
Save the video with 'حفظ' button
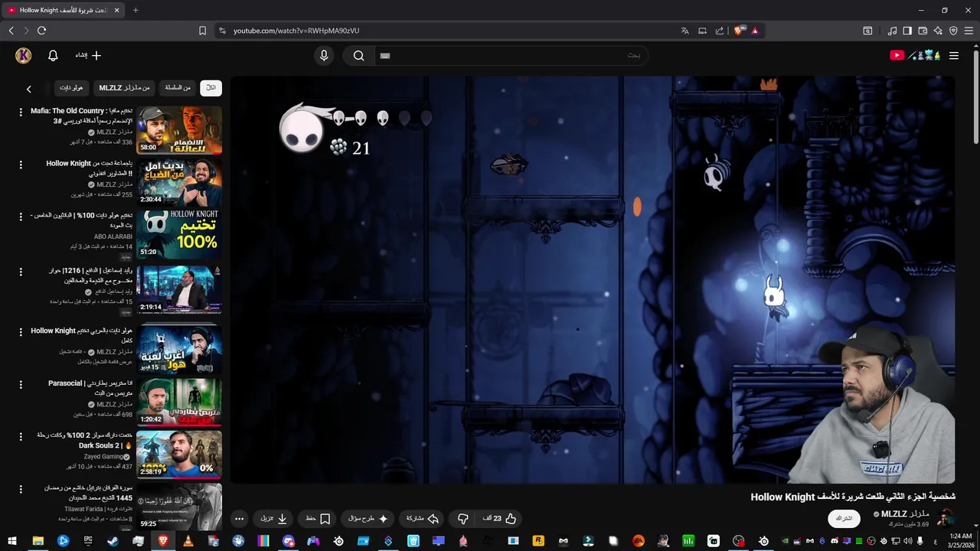coord(317,519)
